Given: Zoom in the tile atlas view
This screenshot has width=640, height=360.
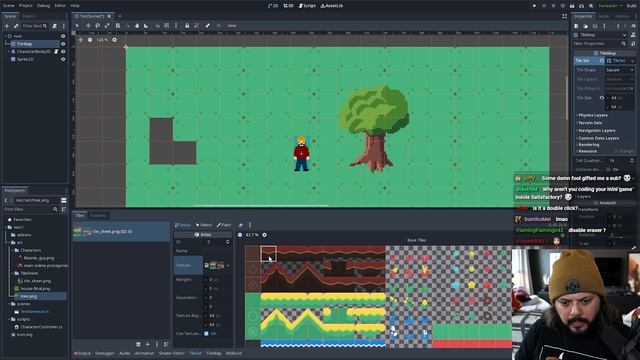Looking at the screenshot, I should (x=264, y=235).
